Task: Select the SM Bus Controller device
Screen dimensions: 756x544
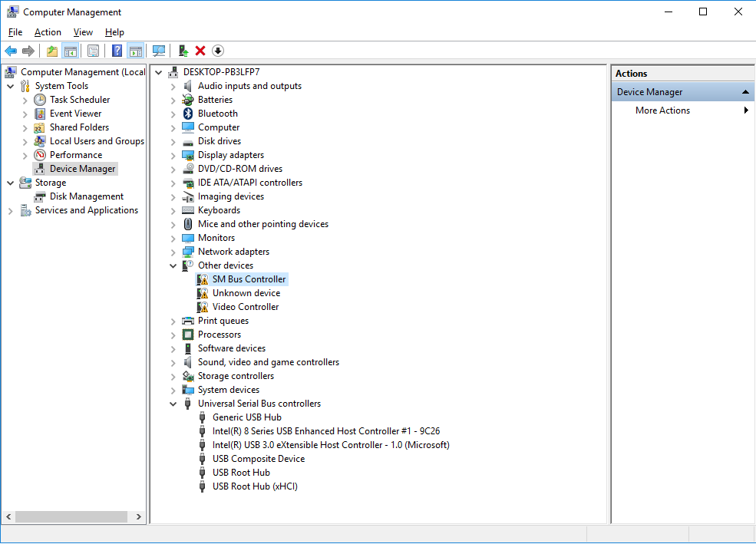Action: point(247,279)
